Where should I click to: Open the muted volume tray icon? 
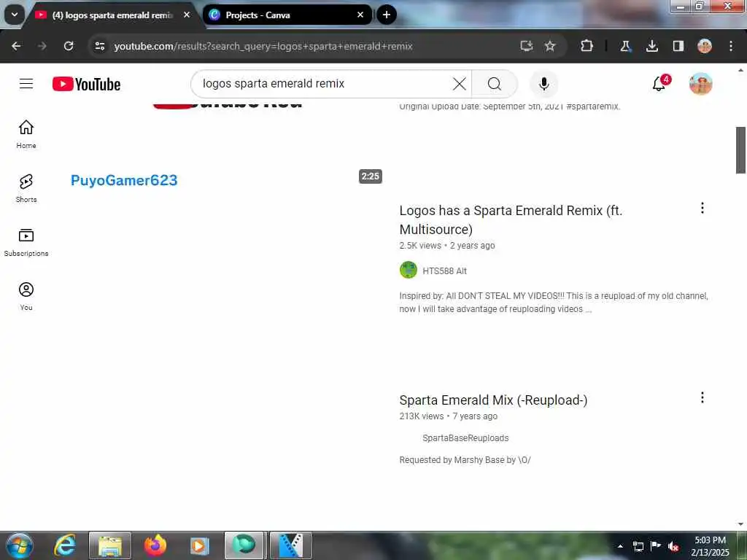pos(673,546)
